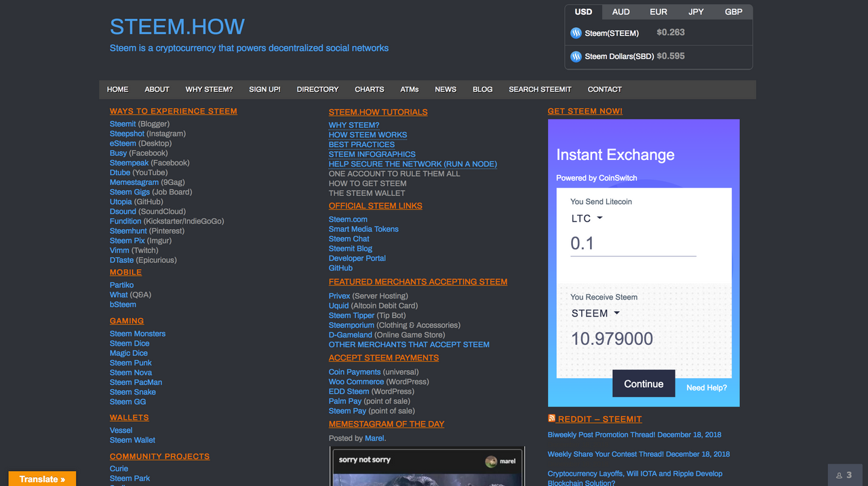The image size is (868, 486).
Task: Open the Memestagram link
Action: tap(134, 182)
